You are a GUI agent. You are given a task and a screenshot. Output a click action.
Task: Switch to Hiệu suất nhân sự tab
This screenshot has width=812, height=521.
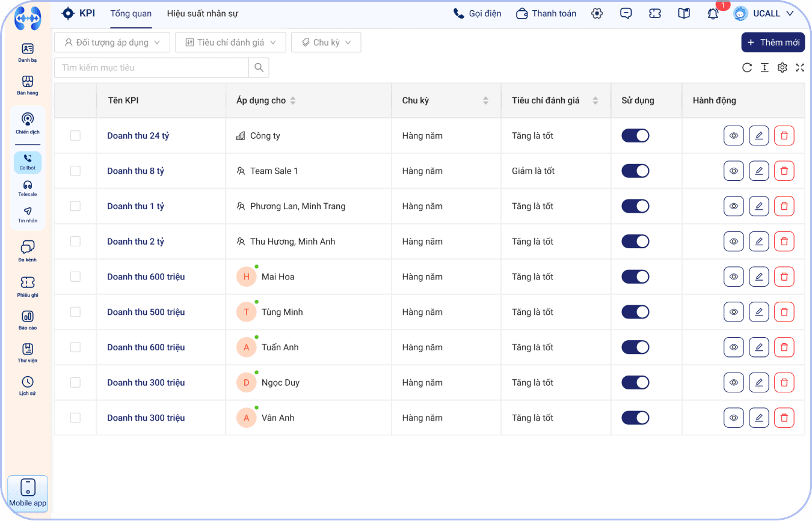203,14
